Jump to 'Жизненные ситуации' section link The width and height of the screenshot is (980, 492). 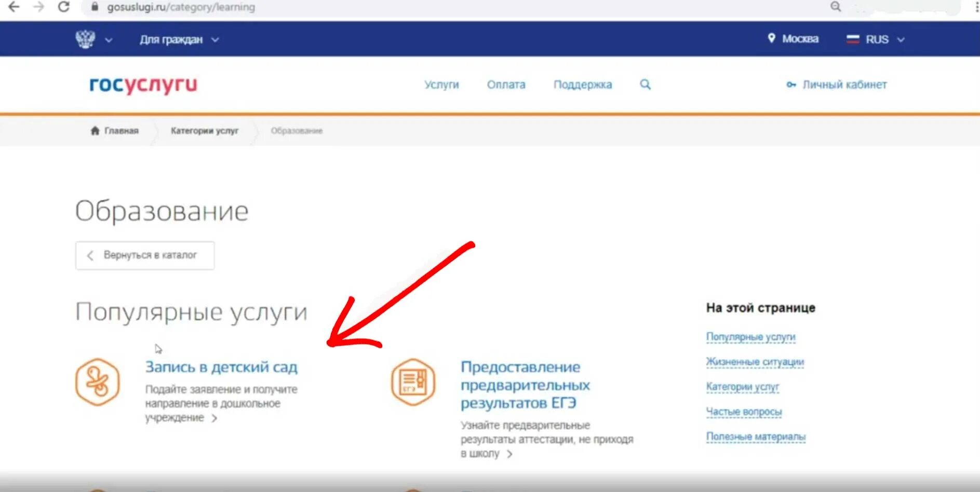(755, 362)
